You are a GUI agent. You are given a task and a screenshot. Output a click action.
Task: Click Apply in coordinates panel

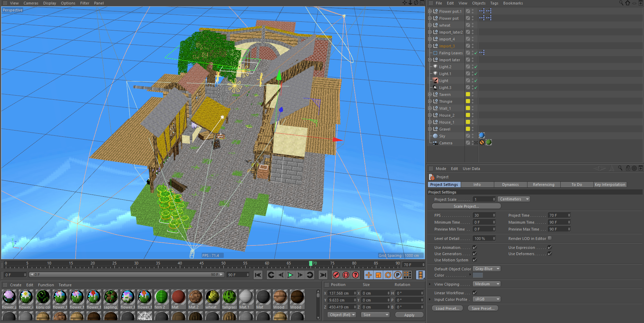point(409,315)
